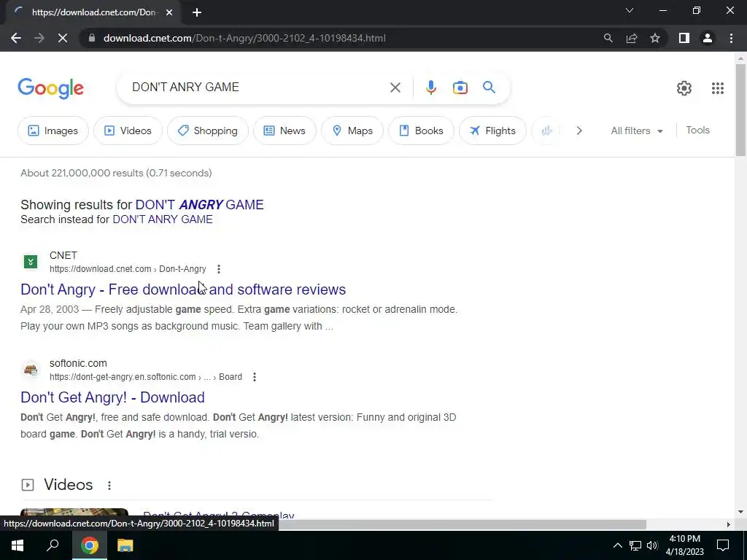Open the network status tray icon
The height and width of the screenshot is (560, 747).
coord(635,545)
